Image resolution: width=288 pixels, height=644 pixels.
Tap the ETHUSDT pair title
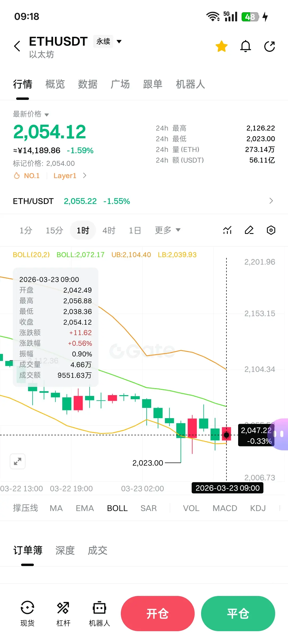point(58,41)
